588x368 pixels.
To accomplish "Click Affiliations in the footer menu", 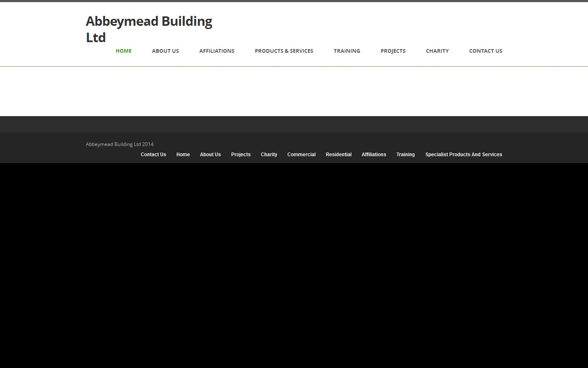I will click(374, 155).
